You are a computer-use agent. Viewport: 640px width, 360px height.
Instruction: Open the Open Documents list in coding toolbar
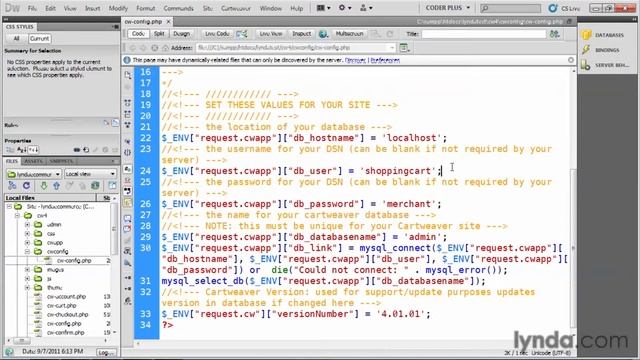128,76
